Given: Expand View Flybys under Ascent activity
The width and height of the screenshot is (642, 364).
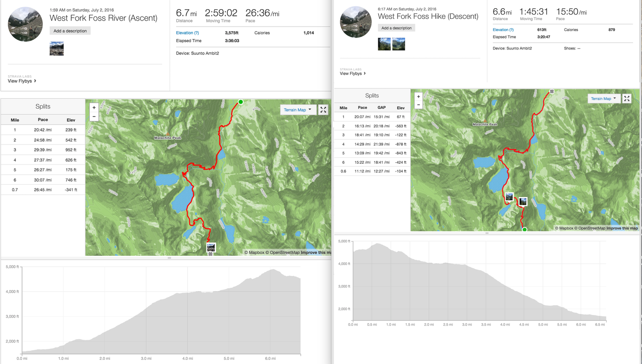Looking at the screenshot, I should [22, 81].
